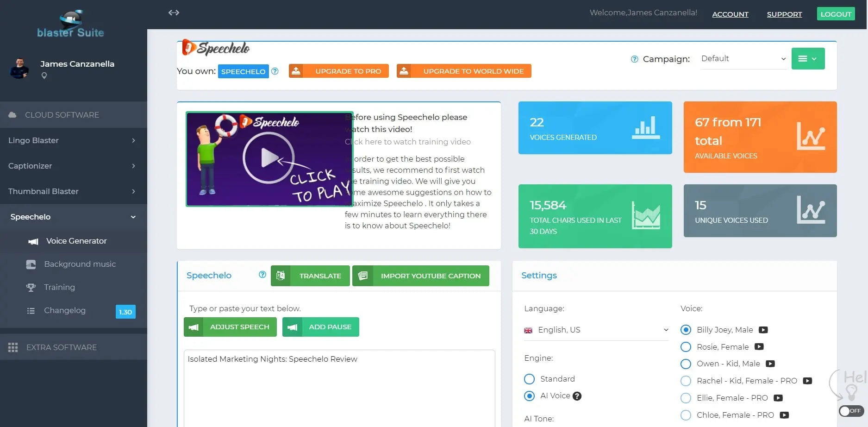Open the Language English, US dropdown
This screenshot has height=427, width=868.
click(x=596, y=330)
